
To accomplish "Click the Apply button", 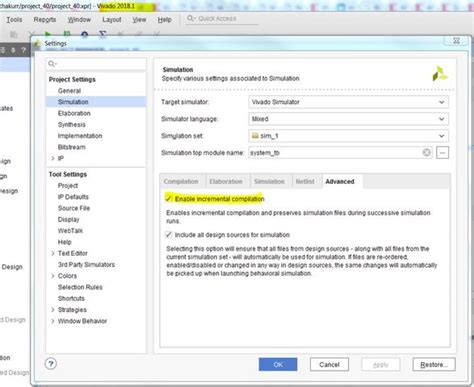I will tap(381, 365).
